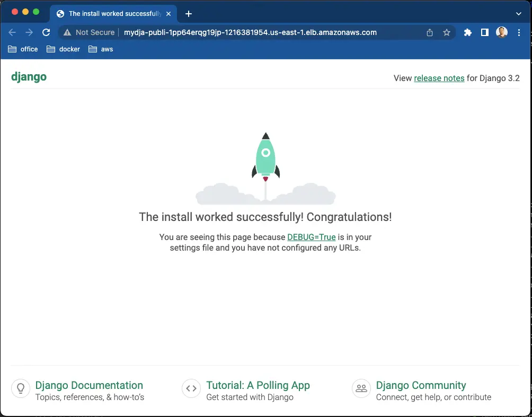The height and width of the screenshot is (417, 532).
Task: Click 'Topics, references, & how-to's' text
Action: (x=90, y=397)
